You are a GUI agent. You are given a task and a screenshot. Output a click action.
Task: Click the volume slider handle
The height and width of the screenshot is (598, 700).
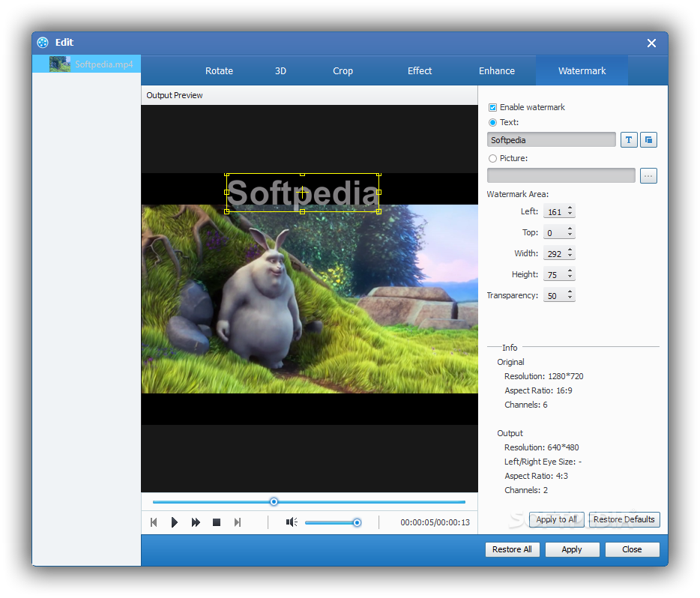tap(357, 522)
